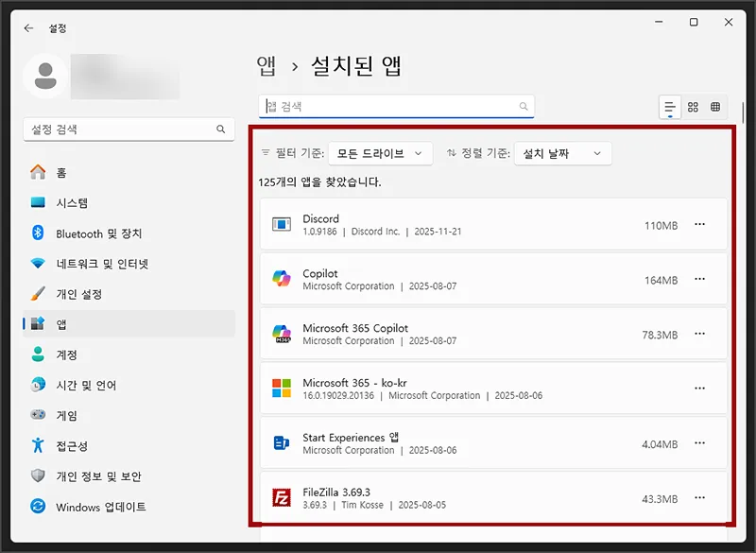Click in the 앱 검색 search field
756x553 pixels.
(396, 106)
